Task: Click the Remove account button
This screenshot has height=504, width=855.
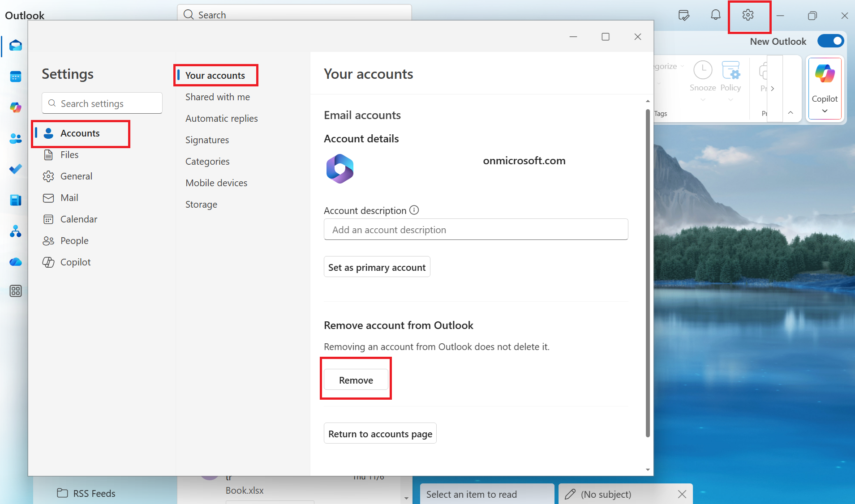Action: (356, 380)
